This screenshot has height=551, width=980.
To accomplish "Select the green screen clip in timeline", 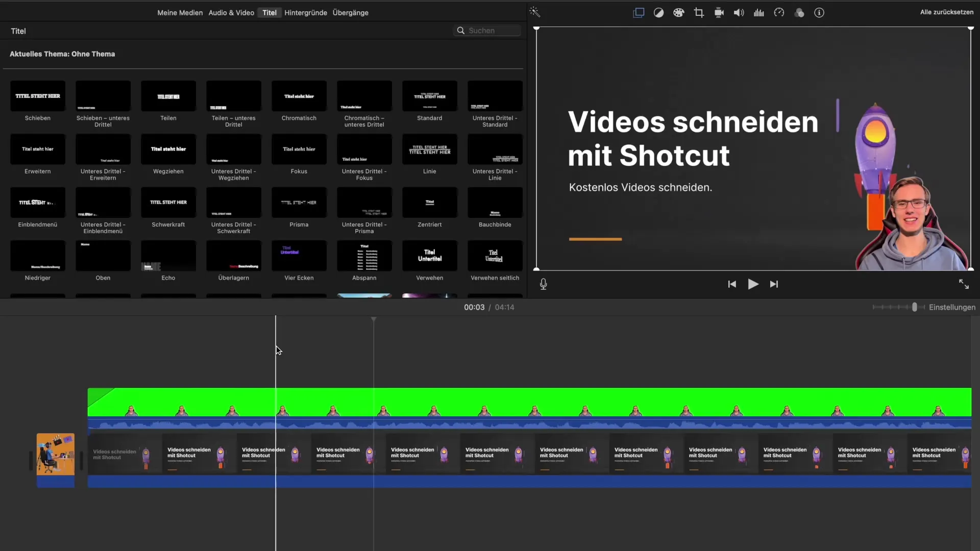I will (x=529, y=408).
